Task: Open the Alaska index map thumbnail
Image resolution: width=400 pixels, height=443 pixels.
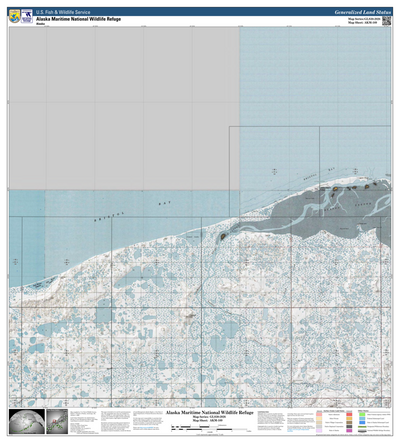Action: 57,421
